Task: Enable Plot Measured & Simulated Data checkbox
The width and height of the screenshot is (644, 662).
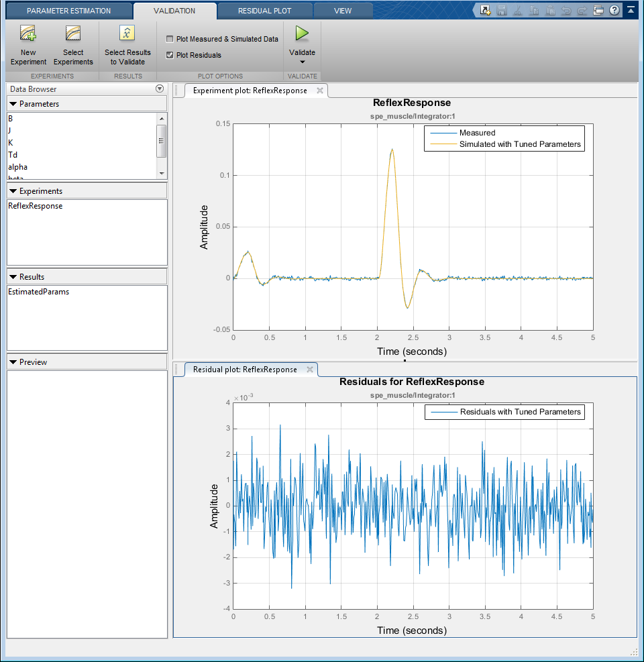Action: [x=170, y=40]
